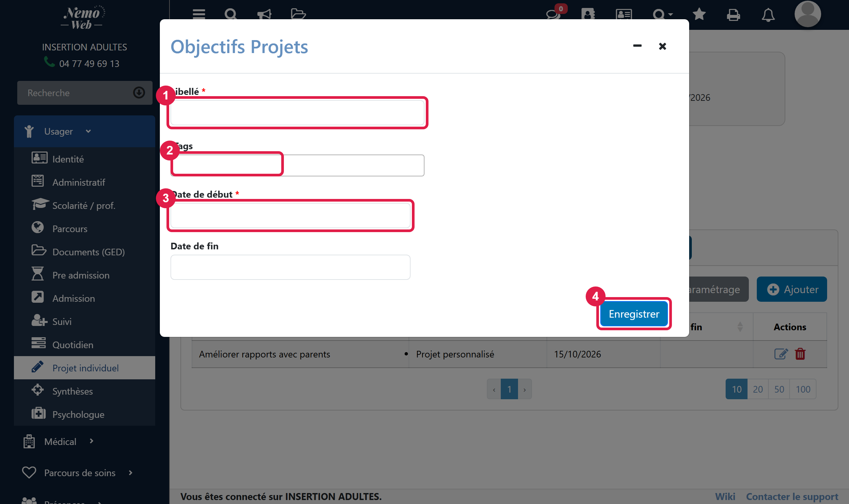Open Quotidien in the sidebar
The width and height of the screenshot is (849, 504).
(x=84, y=345)
